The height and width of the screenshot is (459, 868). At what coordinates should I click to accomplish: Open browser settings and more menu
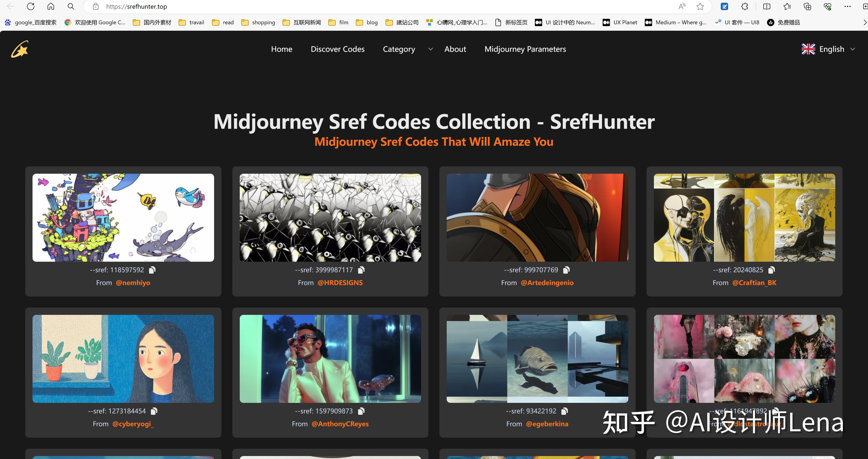coord(847,6)
